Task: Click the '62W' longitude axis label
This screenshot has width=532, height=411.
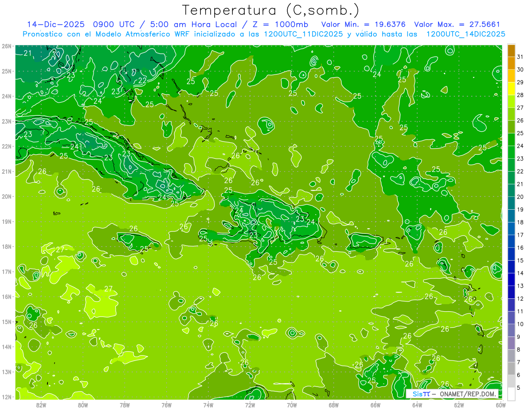Action: click(459, 405)
